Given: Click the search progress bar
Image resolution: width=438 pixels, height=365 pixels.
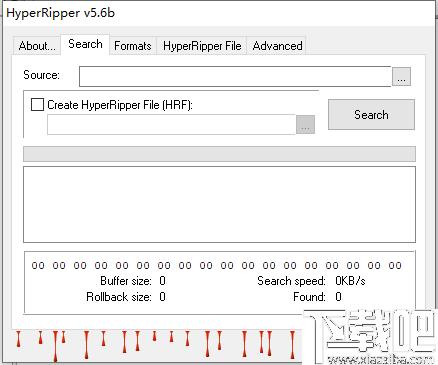Looking at the screenshot, I should [x=219, y=154].
